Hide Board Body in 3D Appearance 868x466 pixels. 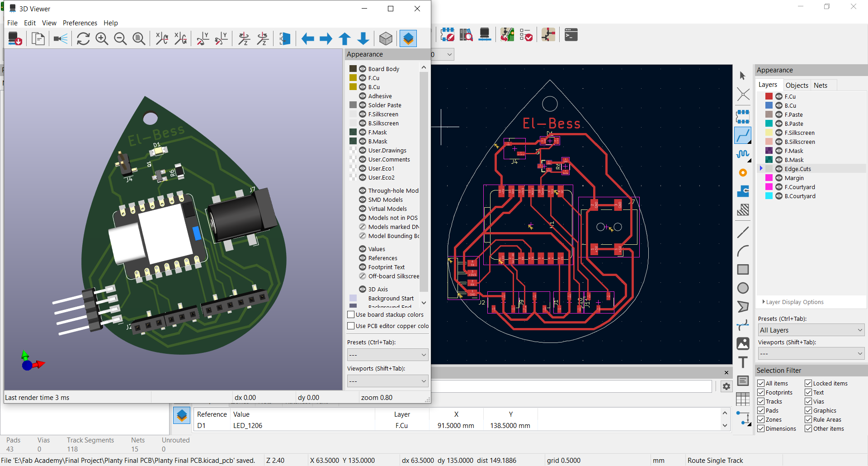pos(363,69)
